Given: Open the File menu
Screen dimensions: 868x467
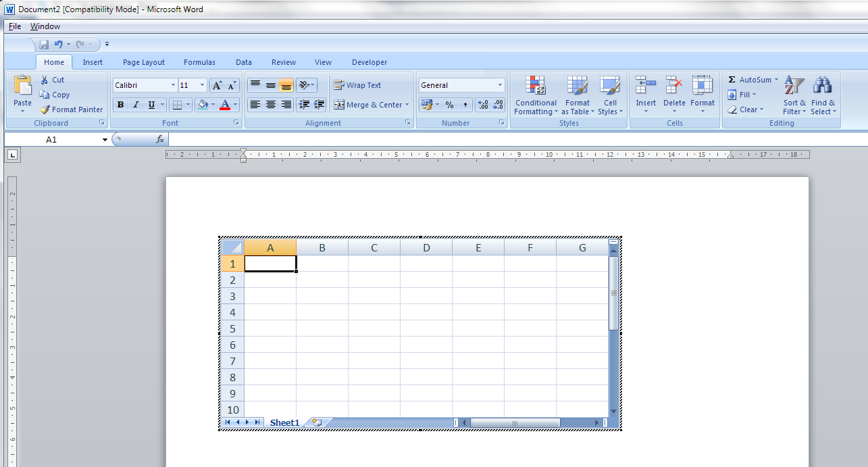Looking at the screenshot, I should (15, 26).
